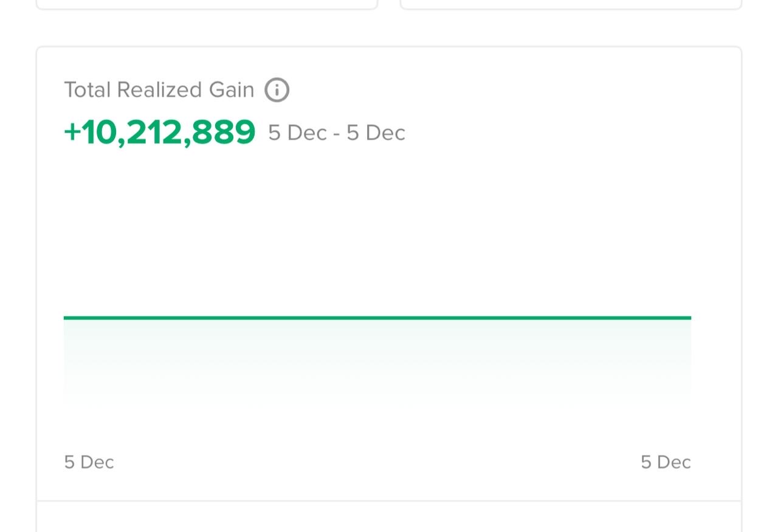Tap the section below the chart divider
Image resolution: width=778 pixels, height=532 pixels.
click(389, 518)
